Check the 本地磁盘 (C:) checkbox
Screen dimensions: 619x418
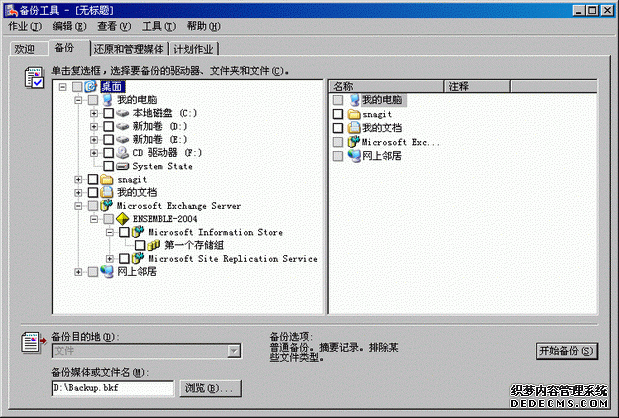click(109, 113)
